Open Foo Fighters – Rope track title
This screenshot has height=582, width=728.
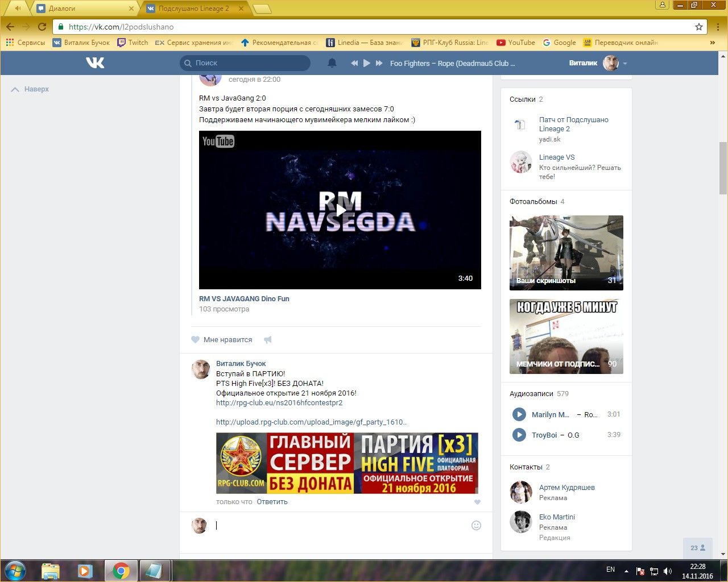click(x=452, y=63)
